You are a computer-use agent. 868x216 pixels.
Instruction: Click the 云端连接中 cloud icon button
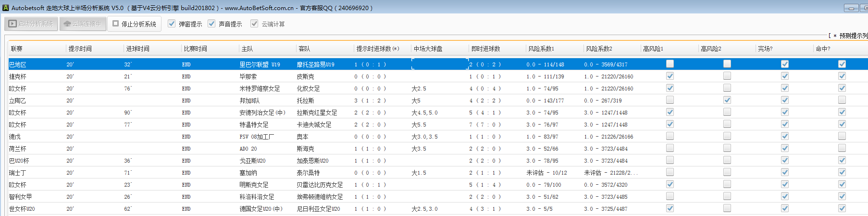click(83, 24)
